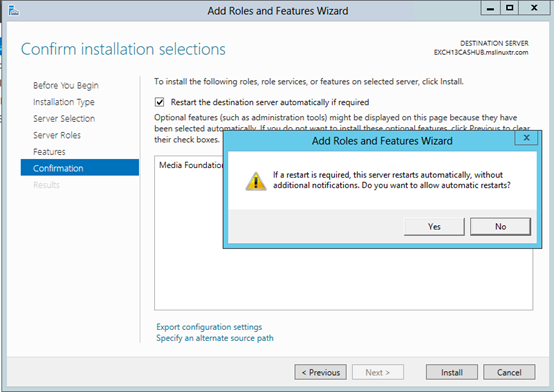Click Yes to allow automatic restarts
Screen dimensions: 554x392
point(434,227)
